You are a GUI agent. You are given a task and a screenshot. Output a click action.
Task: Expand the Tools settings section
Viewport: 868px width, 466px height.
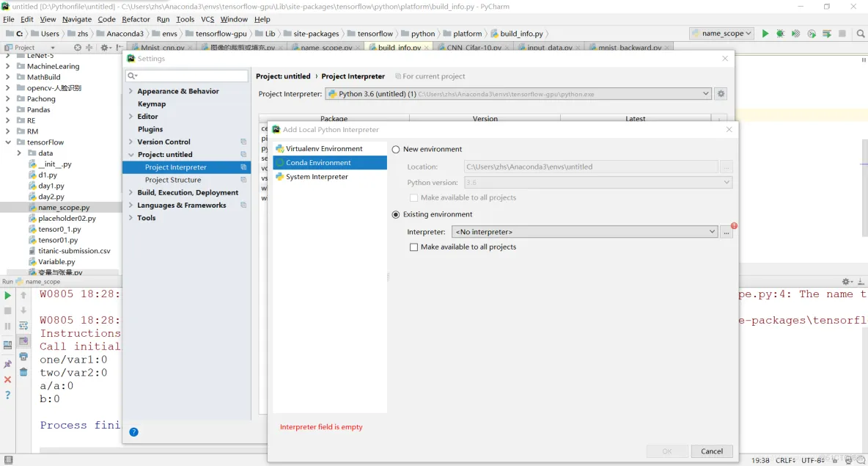pos(131,218)
